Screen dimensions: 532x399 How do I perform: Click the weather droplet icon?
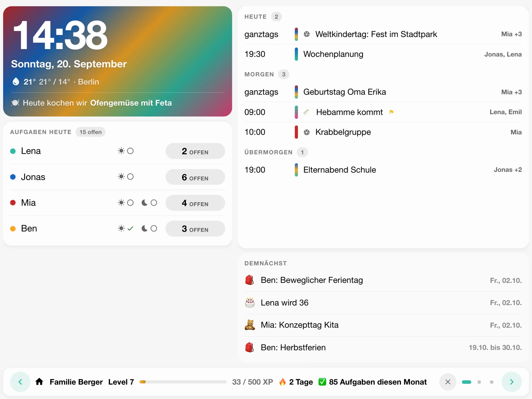pos(16,81)
